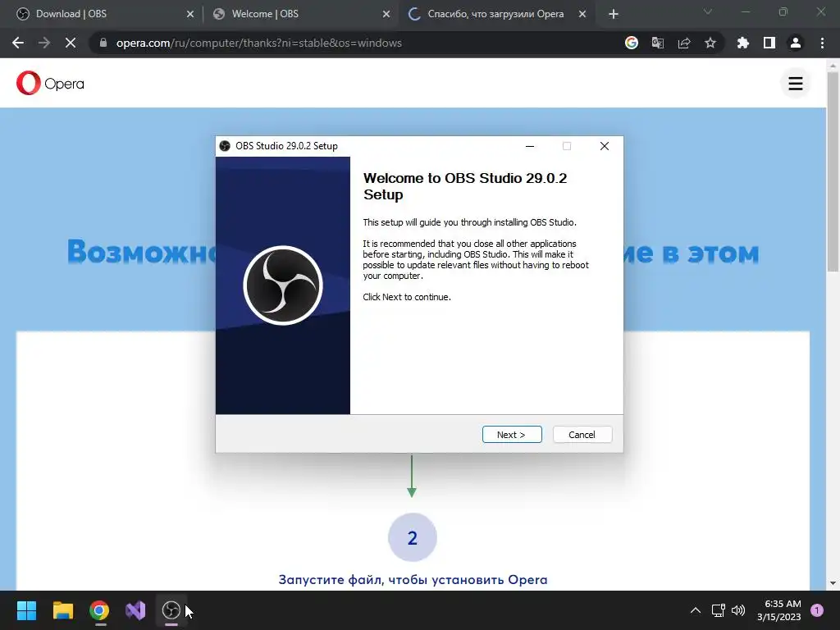
Task: Open the Chrome three-dot menu
Action: click(822, 43)
